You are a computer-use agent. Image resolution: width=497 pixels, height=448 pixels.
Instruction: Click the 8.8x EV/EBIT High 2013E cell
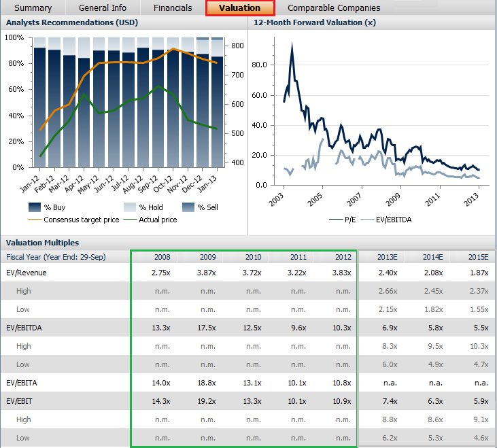tap(390, 420)
